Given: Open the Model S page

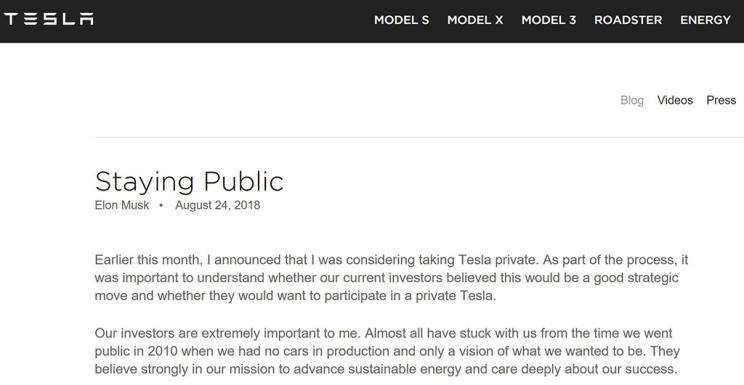Looking at the screenshot, I should tap(401, 20).
